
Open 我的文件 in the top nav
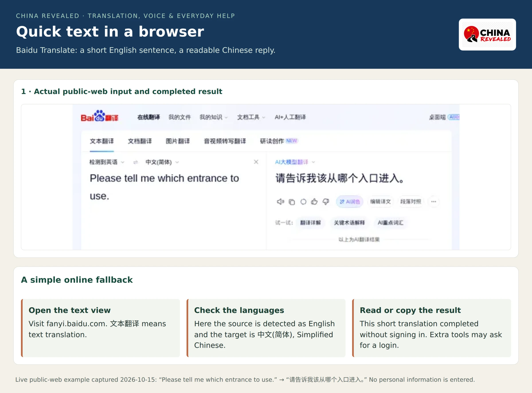click(x=180, y=117)
